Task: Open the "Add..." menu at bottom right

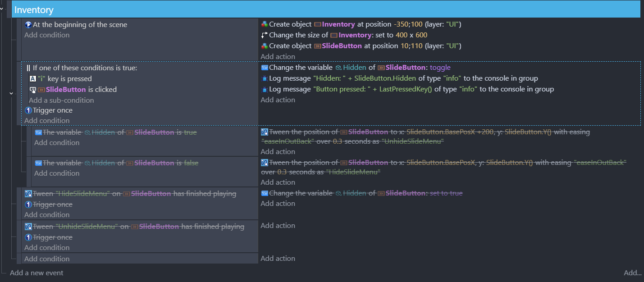Action: click(633, 273)
